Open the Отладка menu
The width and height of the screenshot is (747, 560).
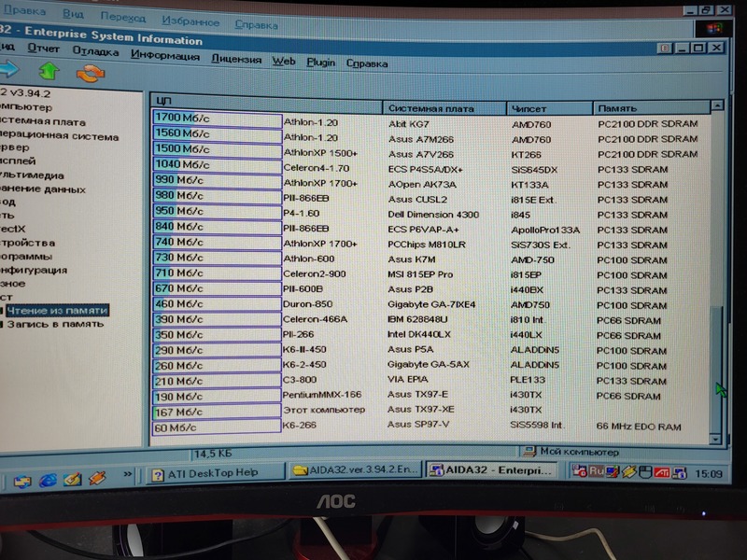pos(95,51)
